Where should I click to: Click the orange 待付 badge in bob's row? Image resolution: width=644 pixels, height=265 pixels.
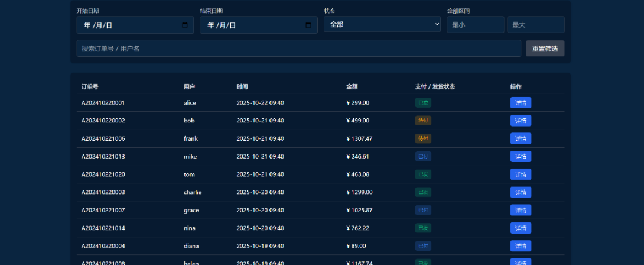pyautogui.click(x=423, y=121)
